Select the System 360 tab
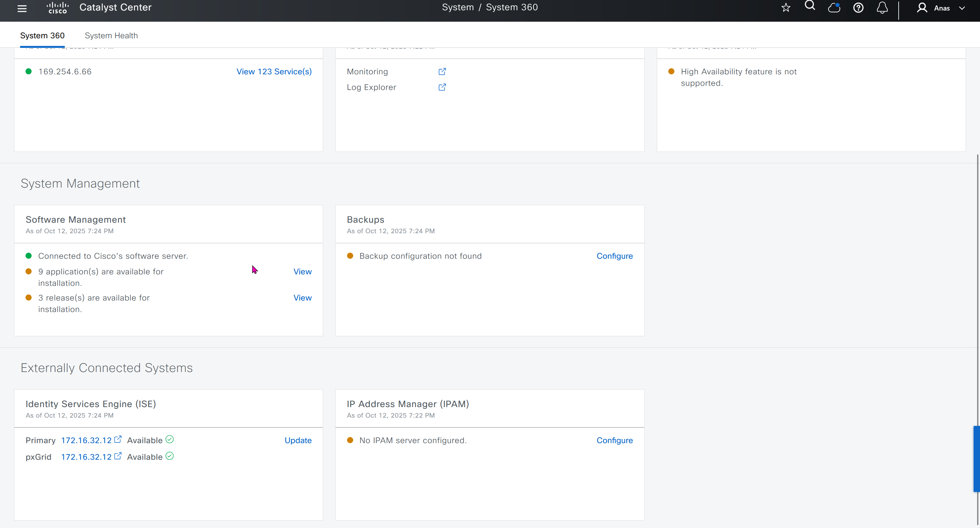The height and width of the screenshot is (528, 980). 42,35
